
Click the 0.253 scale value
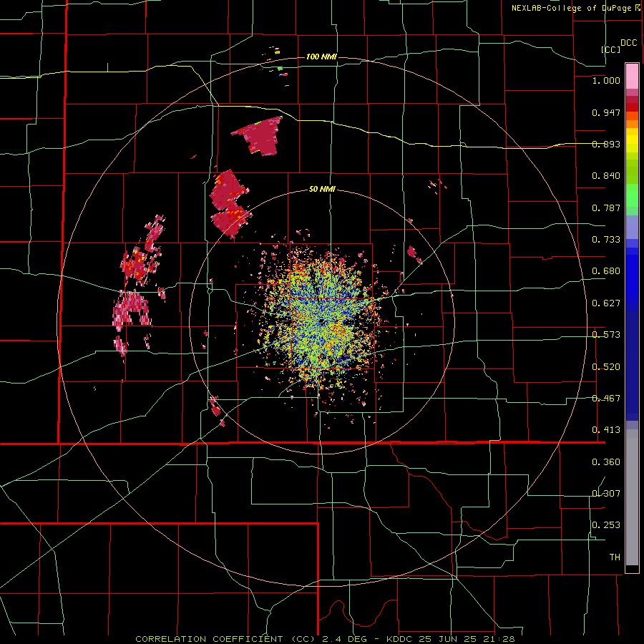(x=606, y=525)
